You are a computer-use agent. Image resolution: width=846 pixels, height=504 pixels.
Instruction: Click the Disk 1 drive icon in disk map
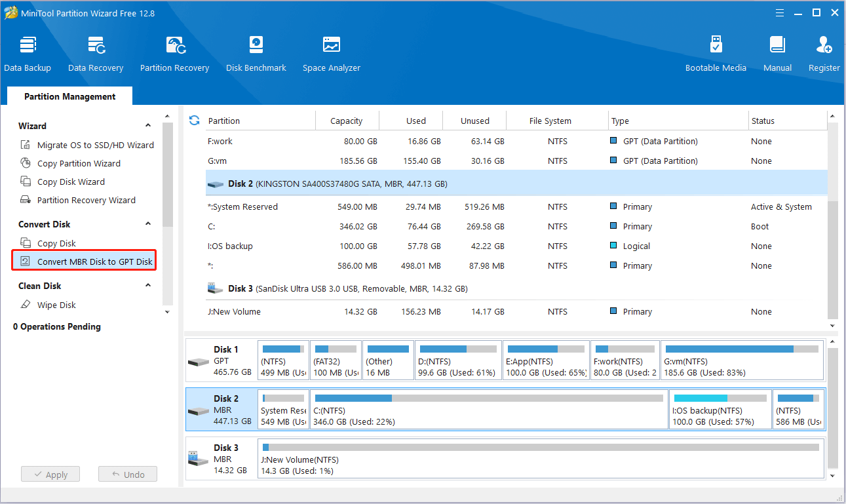point(198,362)
